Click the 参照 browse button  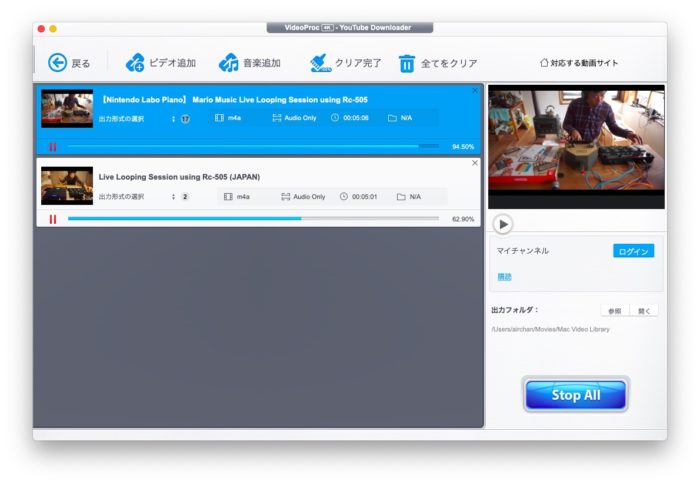pos(615,311)
